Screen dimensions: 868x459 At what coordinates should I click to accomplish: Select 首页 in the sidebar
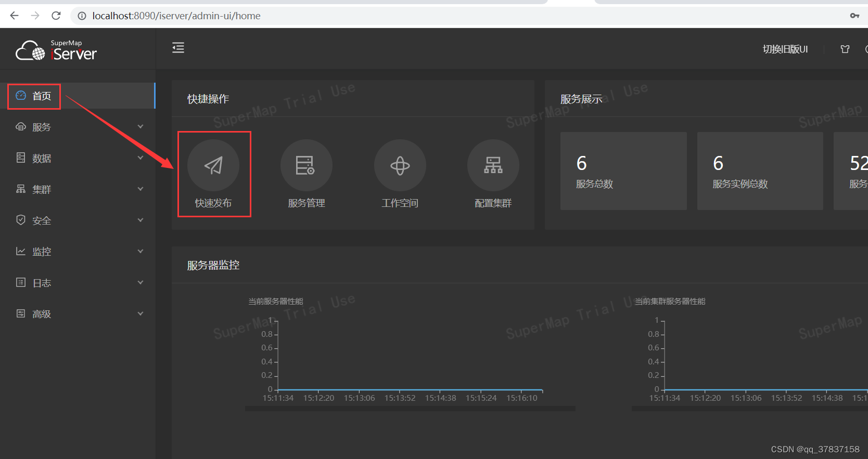[78, 96]
